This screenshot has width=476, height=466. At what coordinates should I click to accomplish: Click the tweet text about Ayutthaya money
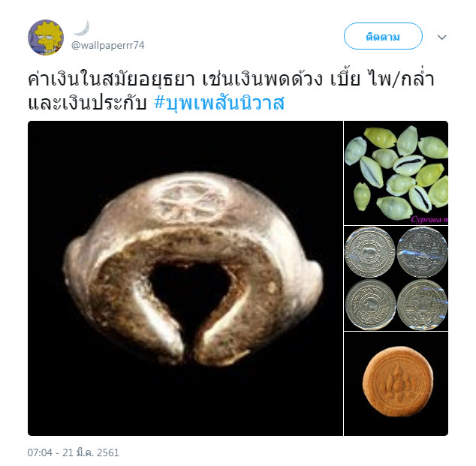[x=230, y=91]
